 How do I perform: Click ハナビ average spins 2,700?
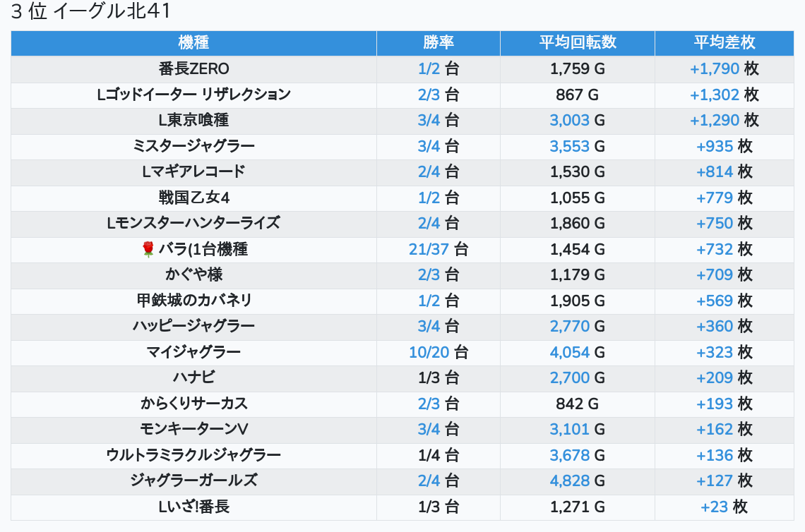(569, 377)
